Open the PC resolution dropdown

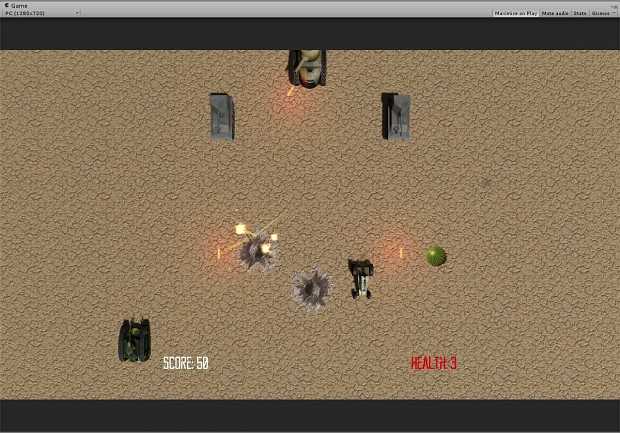point(42,13)
